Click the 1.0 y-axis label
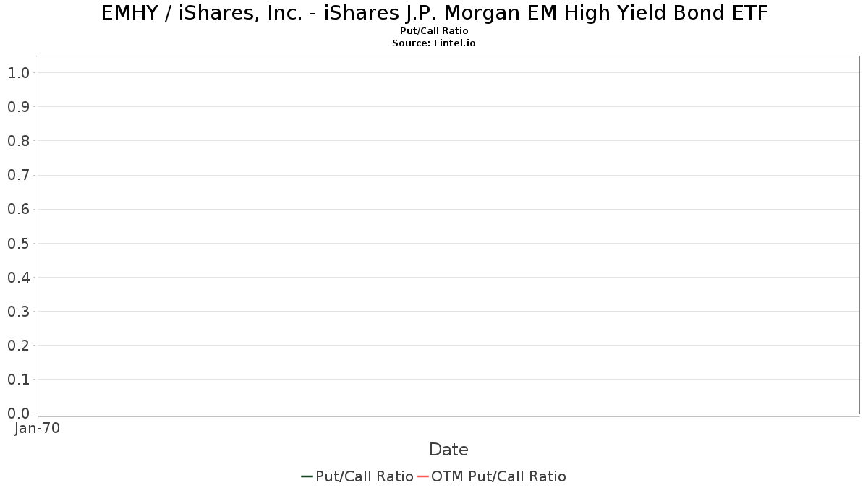 18,72
